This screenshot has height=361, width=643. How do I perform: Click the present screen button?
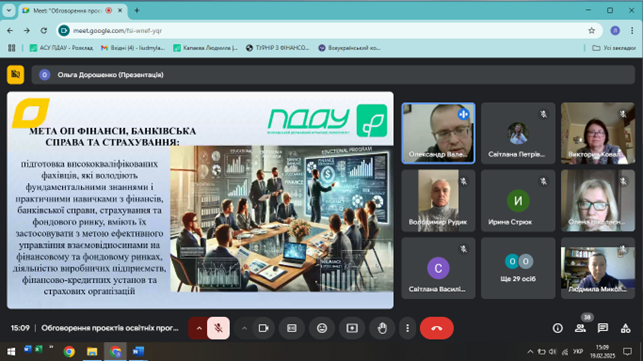352,328
